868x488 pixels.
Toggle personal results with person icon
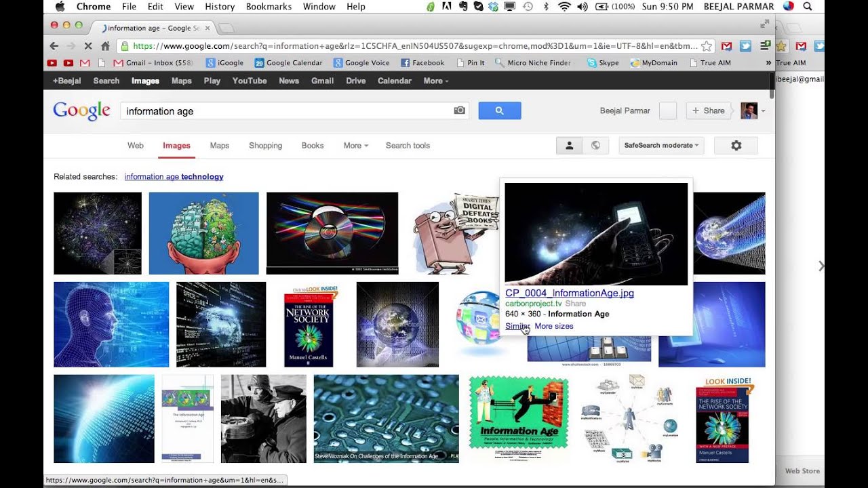point(570,145)
